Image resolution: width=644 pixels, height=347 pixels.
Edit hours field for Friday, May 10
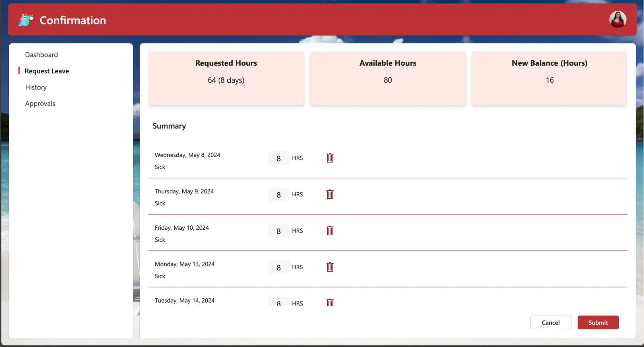coord(279,231)
